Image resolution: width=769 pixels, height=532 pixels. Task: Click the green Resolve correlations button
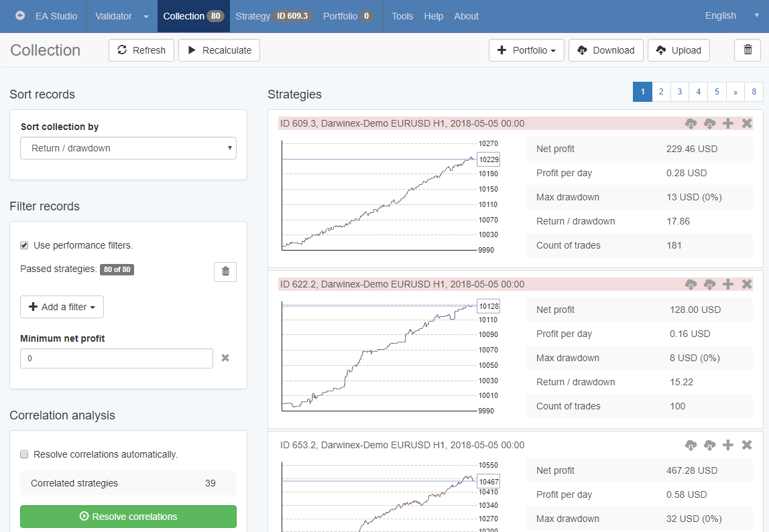[x=128, y=517]
